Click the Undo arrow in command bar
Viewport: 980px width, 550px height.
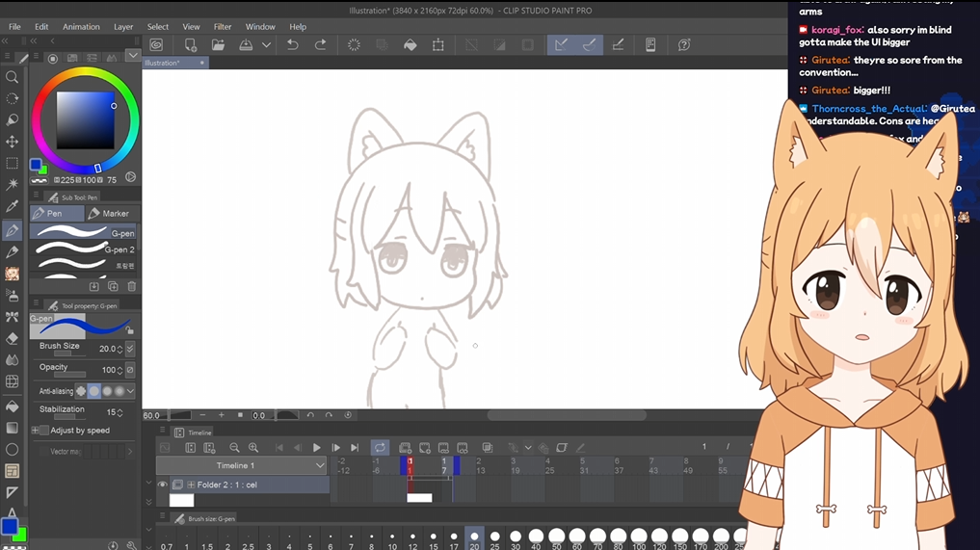293,44
